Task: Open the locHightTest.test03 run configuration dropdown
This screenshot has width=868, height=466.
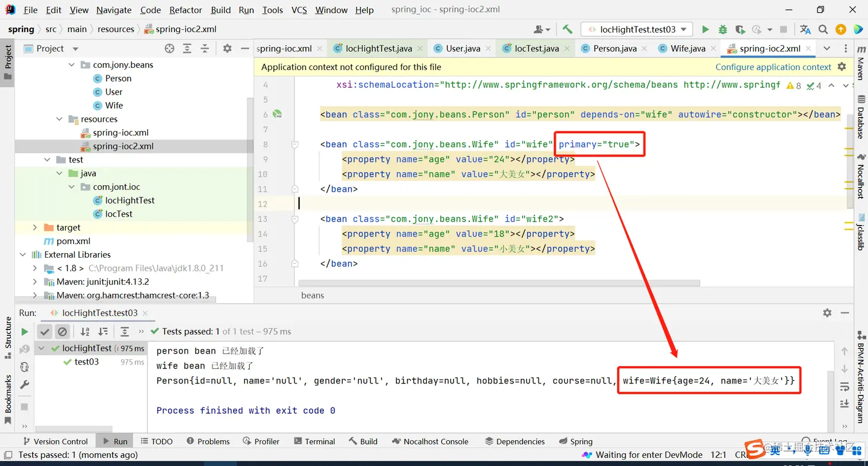Action: point(637,29)
